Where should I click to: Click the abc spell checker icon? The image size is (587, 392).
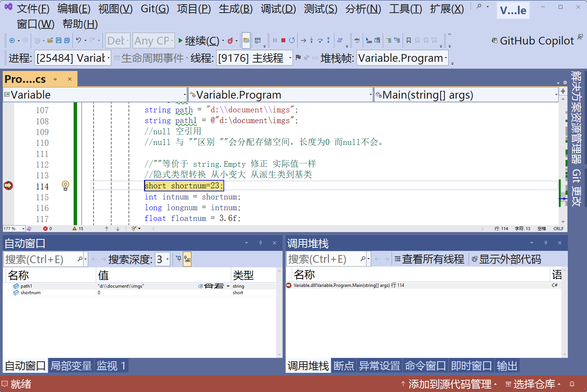tap(357, 40)
